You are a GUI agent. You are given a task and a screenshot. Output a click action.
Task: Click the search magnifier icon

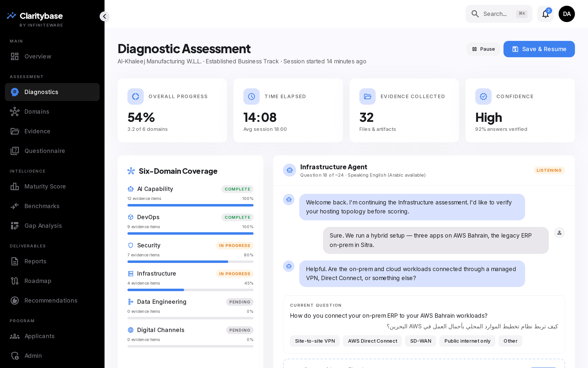(x=475, y=14)
